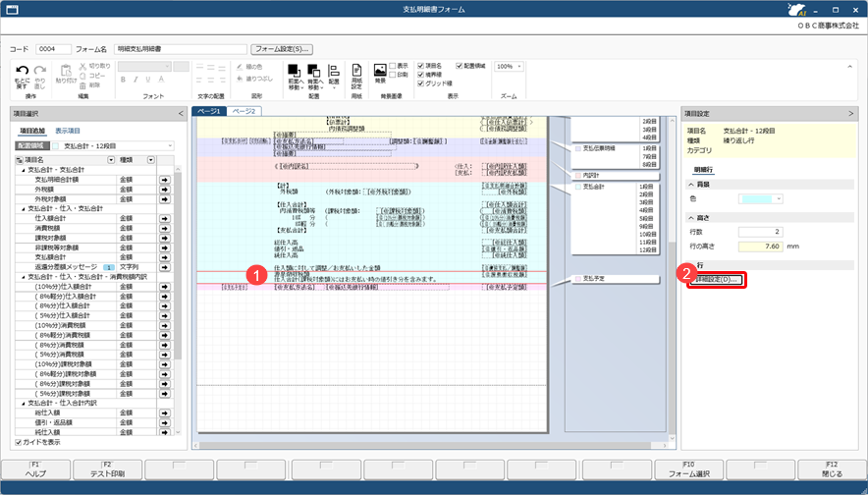The image size is (868, 495).
Task: Click the arrow button for 支払明細合計額 row
Action: (x=165, y=180)
